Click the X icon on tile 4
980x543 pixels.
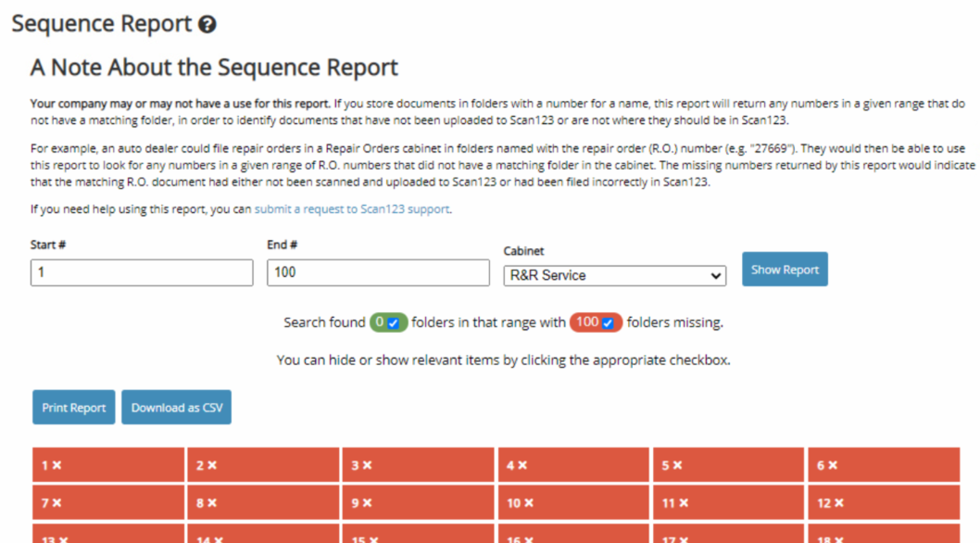click(523, 465)
